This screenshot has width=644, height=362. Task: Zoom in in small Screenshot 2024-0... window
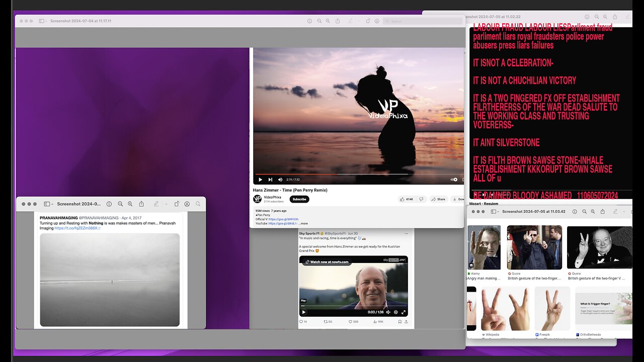[x=130, y=204]
